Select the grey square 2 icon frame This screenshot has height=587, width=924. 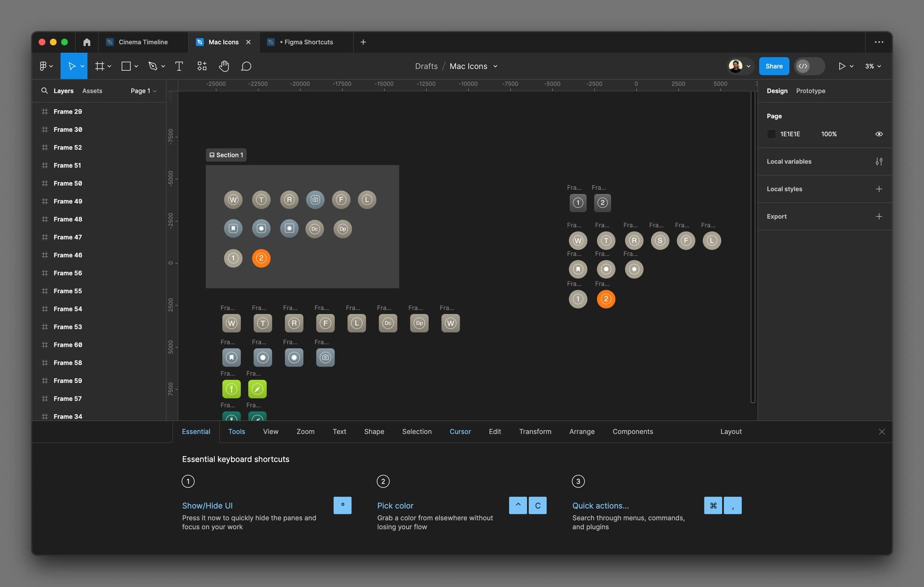pos(603,203)
